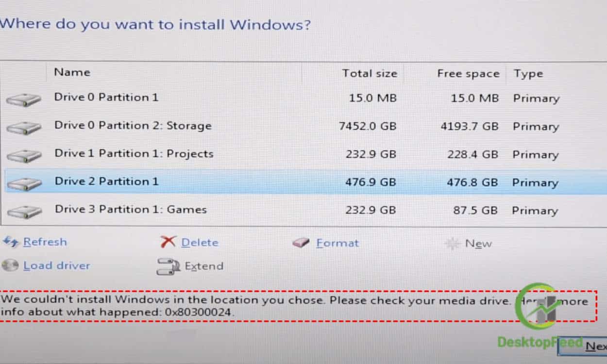Click the Refresh arrows icon
This screenshot has width=607, height=364.
tap(11, 242)
